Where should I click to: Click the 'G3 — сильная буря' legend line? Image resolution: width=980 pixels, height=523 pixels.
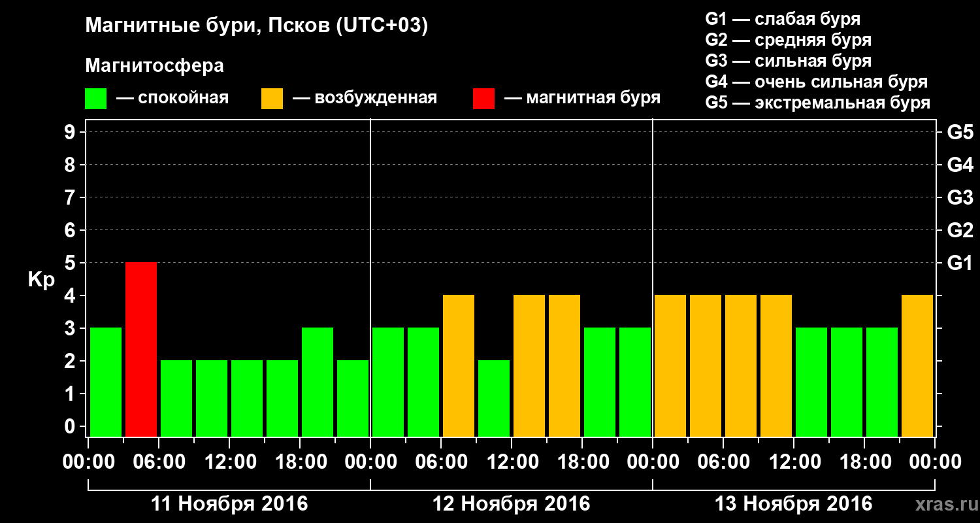coord(788,61)
